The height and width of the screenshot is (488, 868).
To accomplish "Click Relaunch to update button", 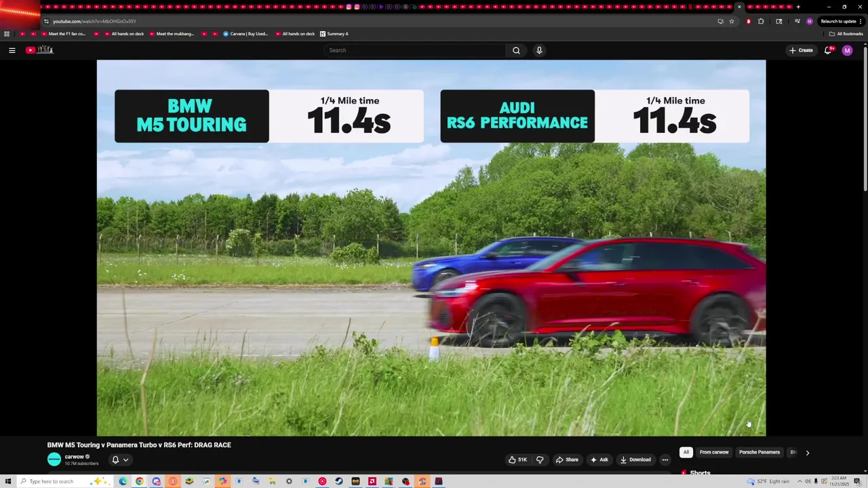I will tap(841, 21).
